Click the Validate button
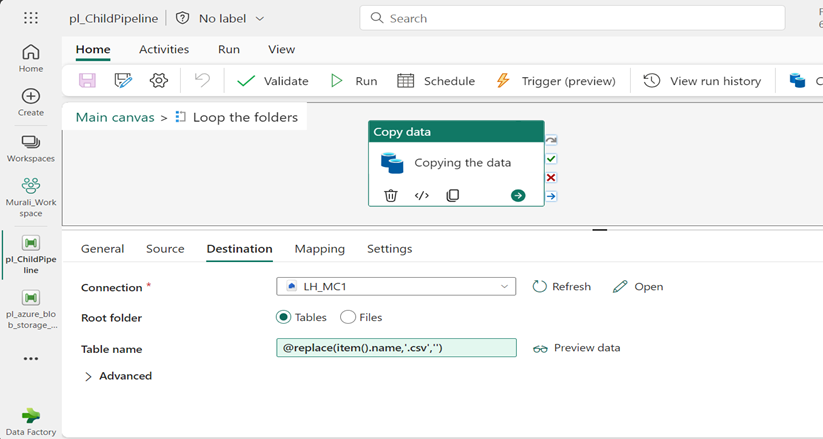 tap(273, 81)
